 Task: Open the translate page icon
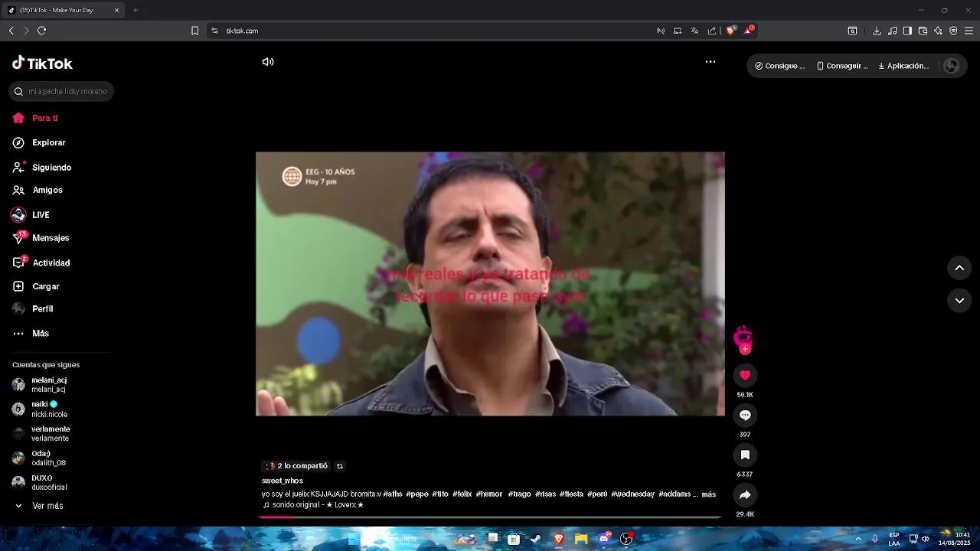click(x=694, y=31)
